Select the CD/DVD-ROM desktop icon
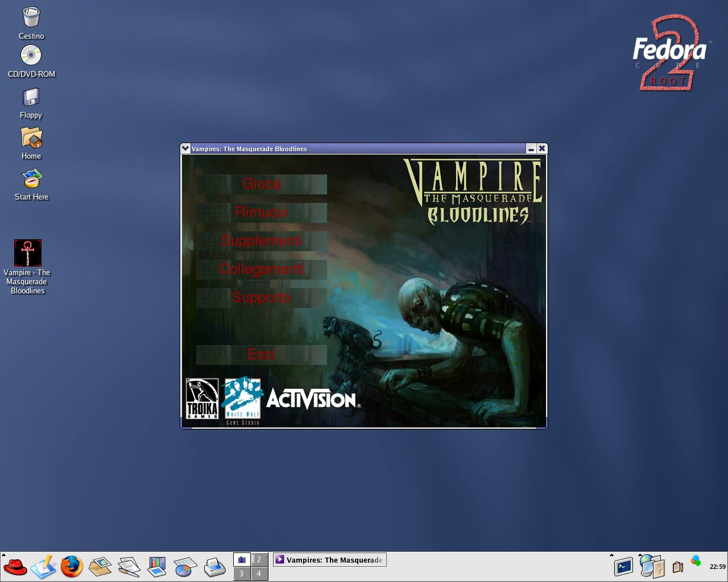The image size is (728, 582). click(x=31, y=61)
